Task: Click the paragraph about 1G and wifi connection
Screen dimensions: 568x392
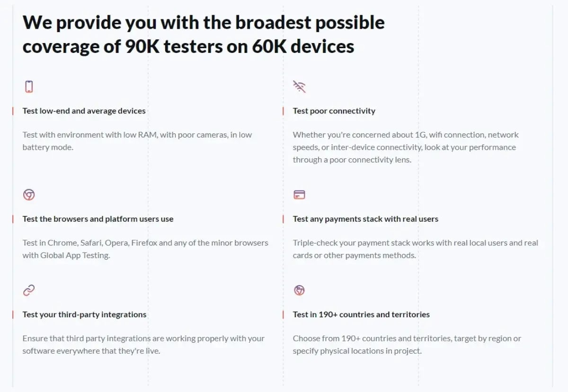Action: pos(405,147)
